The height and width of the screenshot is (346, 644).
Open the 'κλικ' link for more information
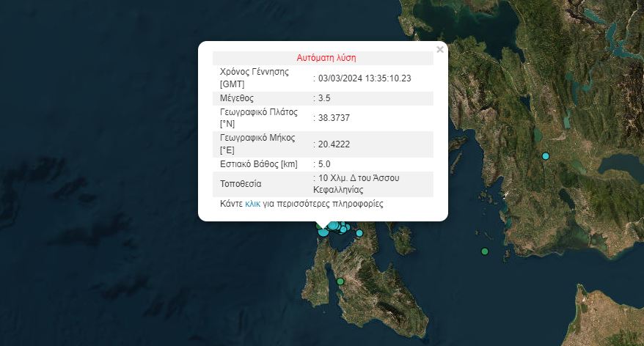tap(252, 204)
